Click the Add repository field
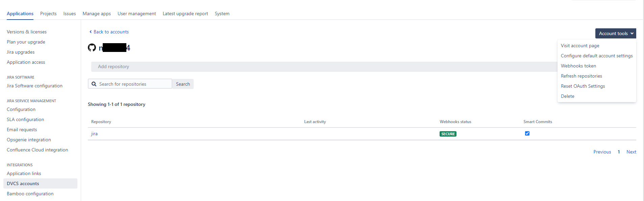 coord(324,67)
